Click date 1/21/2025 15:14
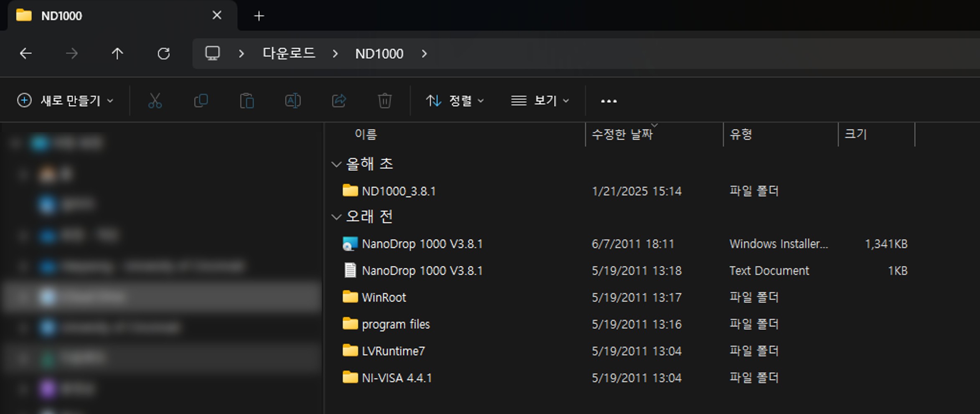Screen dimensions: 980x414 tap(637, 191)
